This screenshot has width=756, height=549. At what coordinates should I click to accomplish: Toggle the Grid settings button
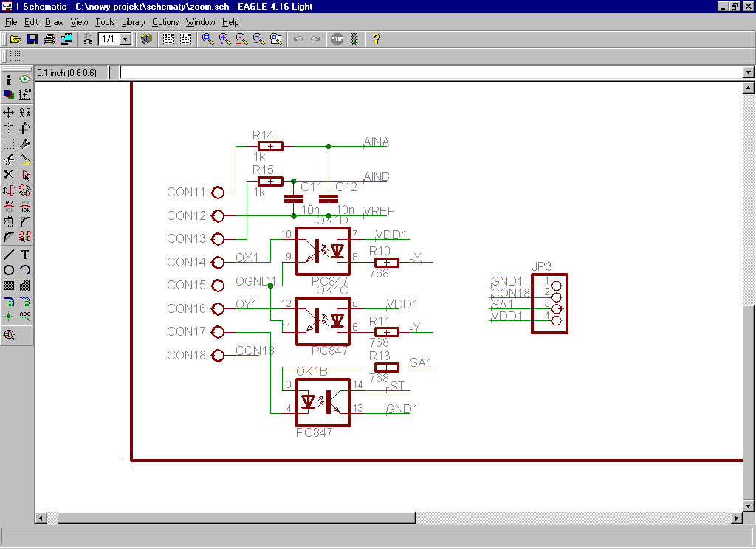[16, 57]
